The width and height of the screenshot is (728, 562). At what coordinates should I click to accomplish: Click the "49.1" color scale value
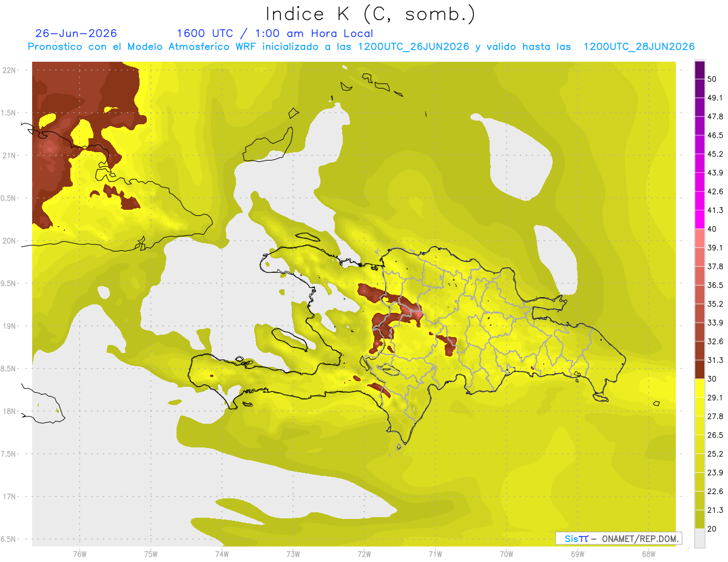tap(716, 98)
